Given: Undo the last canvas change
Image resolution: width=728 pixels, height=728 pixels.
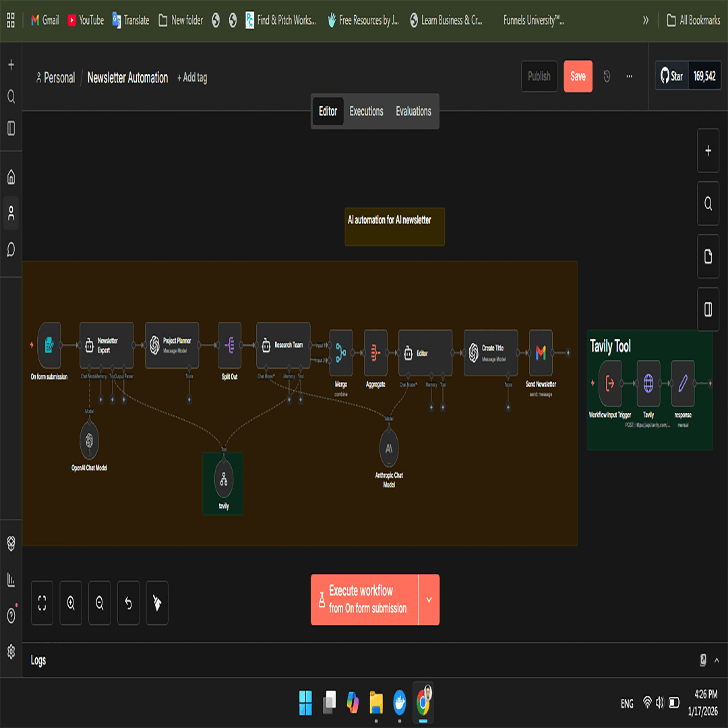Looking at the screenshot, I should click(x=128, y=603).
